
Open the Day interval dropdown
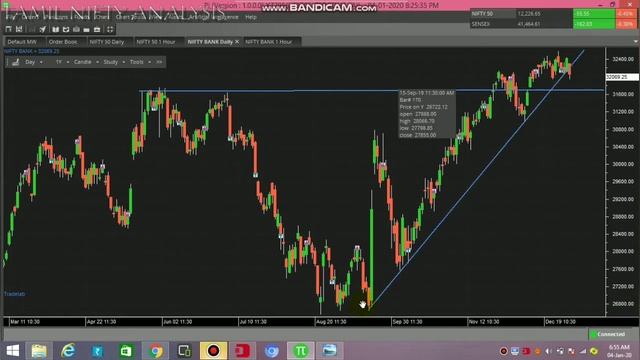33,62
